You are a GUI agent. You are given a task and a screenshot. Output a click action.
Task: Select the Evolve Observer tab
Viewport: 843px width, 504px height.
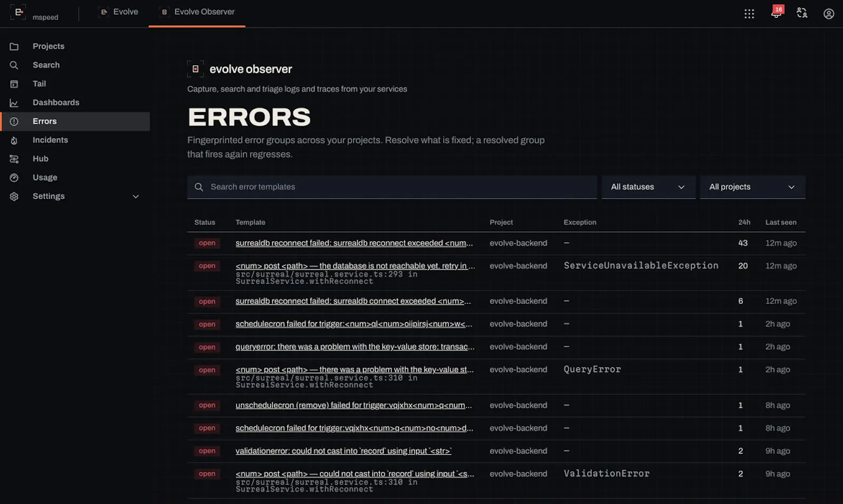pos(197,12)
